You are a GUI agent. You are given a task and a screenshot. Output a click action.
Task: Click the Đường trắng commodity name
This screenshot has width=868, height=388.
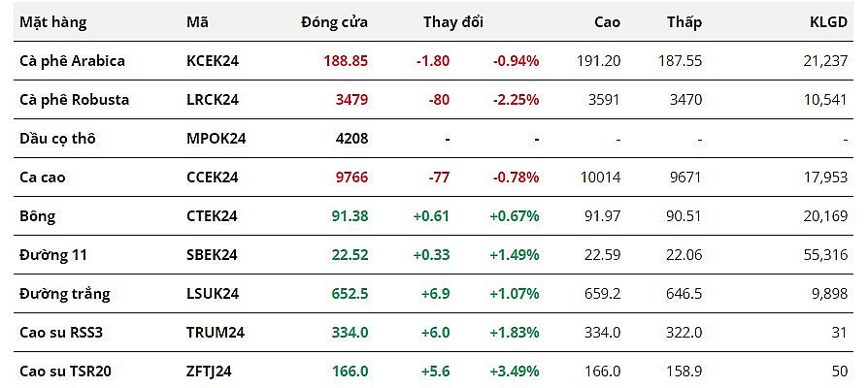click(64, 293)
